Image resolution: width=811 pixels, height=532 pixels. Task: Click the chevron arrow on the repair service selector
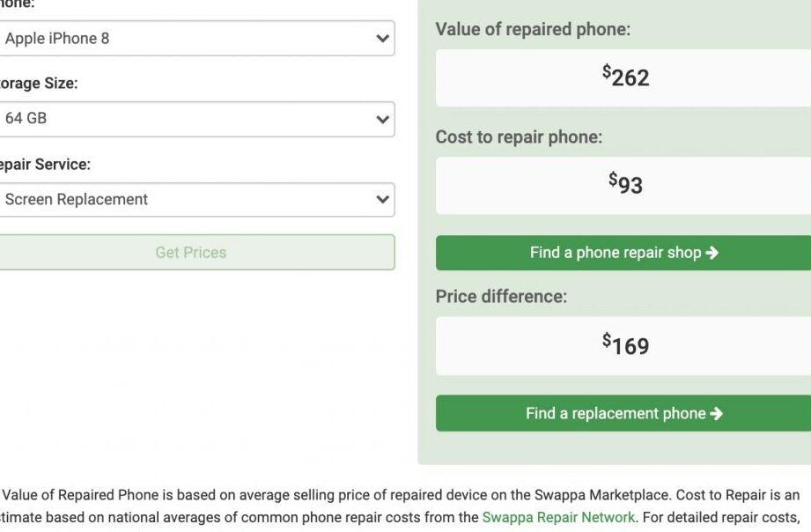(x=382, y=200)
